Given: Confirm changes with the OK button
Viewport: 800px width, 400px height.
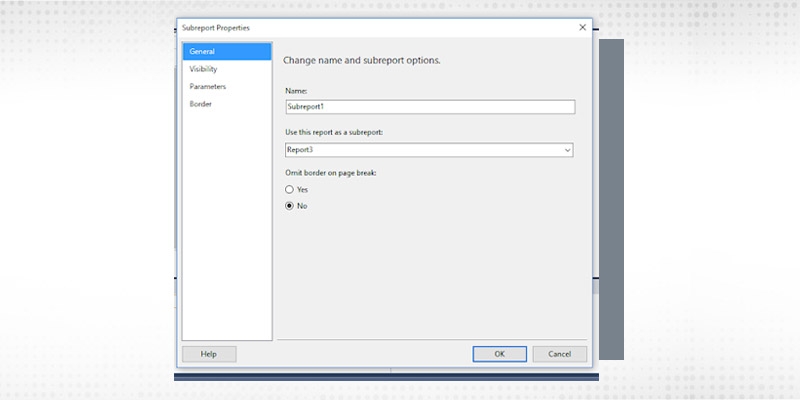Looking at the screenshot, I should pyautogui.click(x=499, y=354).
